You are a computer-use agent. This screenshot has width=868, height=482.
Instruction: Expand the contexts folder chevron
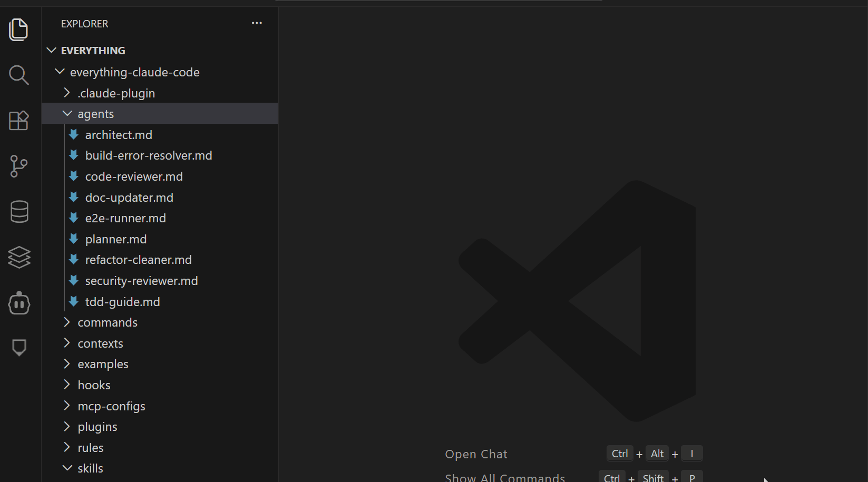(67, 343)
